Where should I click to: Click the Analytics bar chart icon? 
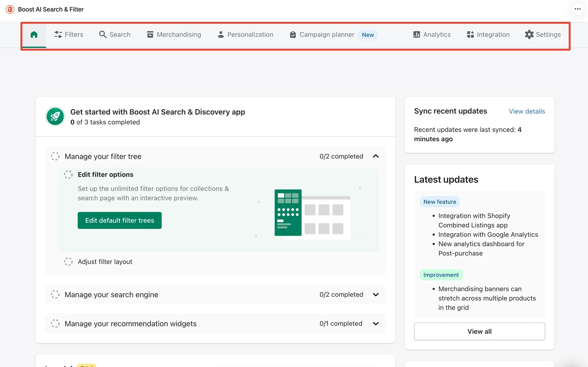(416, 35)
